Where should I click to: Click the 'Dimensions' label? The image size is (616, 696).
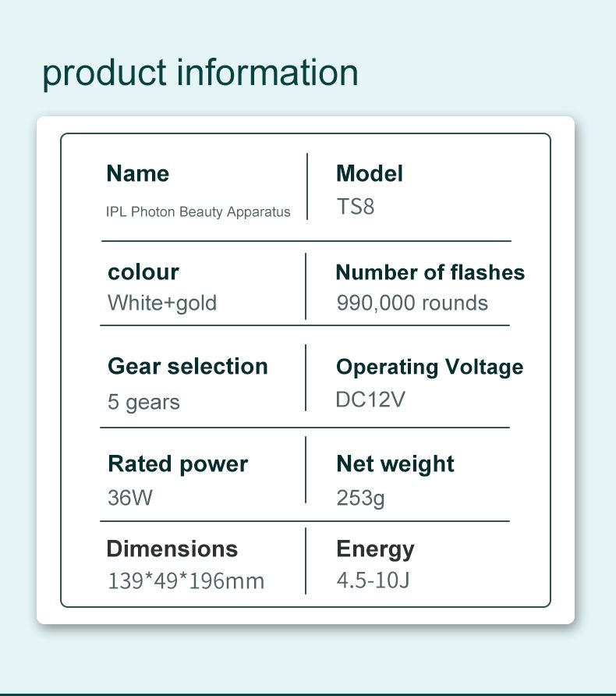coord(172,549)
